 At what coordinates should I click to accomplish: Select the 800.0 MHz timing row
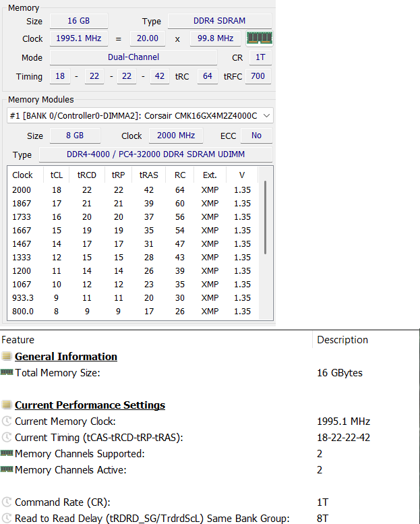click(133, 311)
